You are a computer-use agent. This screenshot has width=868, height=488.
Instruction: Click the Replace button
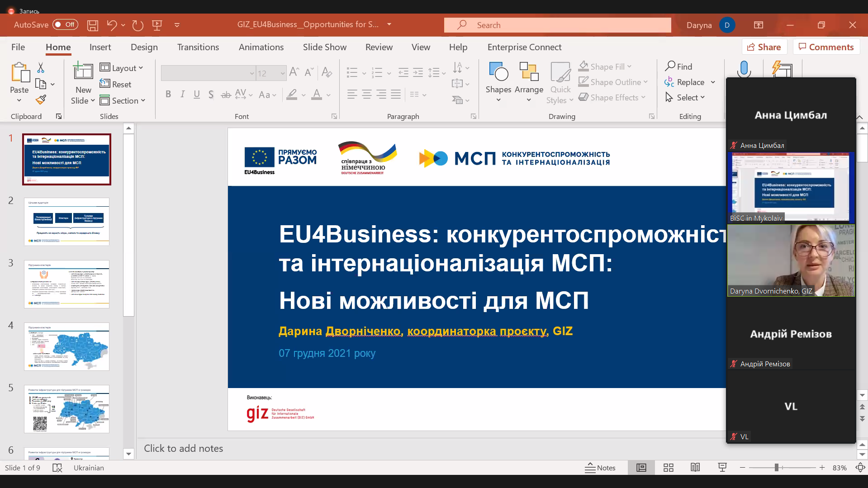pos(685,82)
